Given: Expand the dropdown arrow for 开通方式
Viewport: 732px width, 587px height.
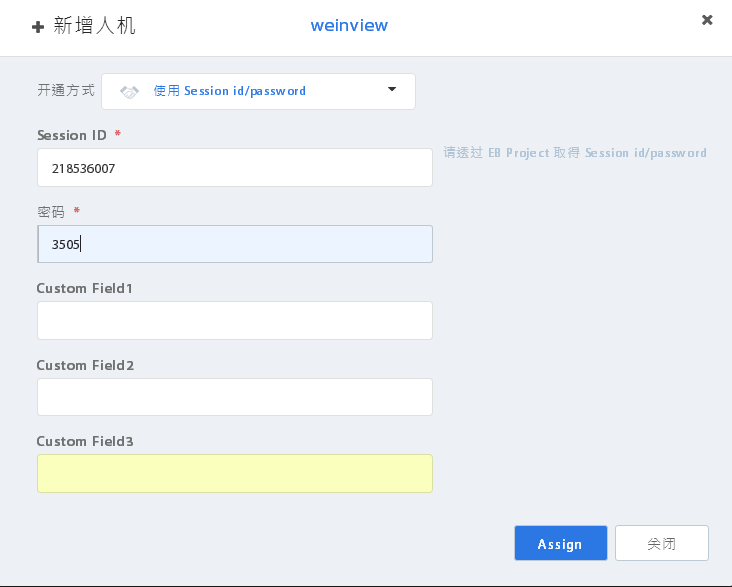Looking at the screenshot, I should [x=392, y=89].
